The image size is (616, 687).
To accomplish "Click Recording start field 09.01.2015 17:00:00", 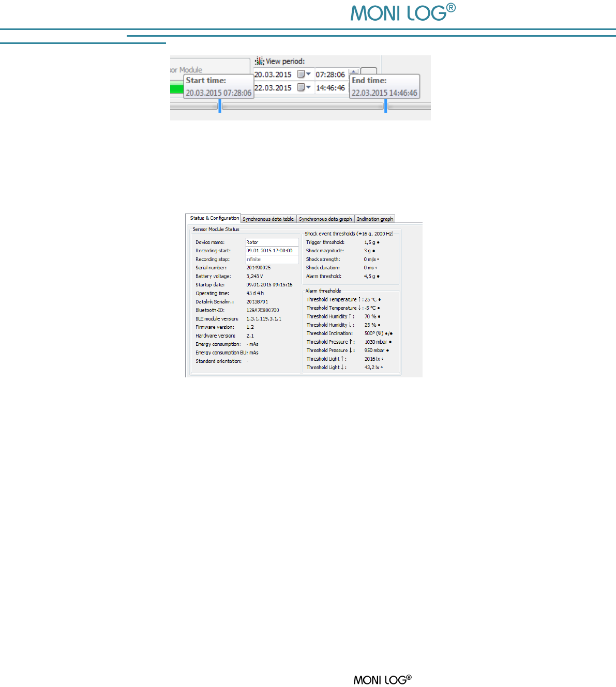I will click(x=272, y=251).
